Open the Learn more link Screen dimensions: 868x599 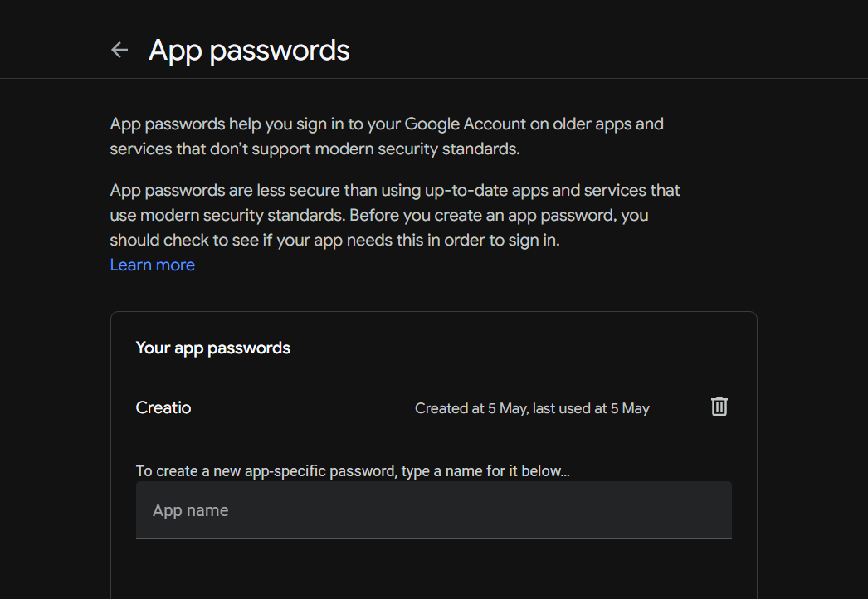(152, 265)
